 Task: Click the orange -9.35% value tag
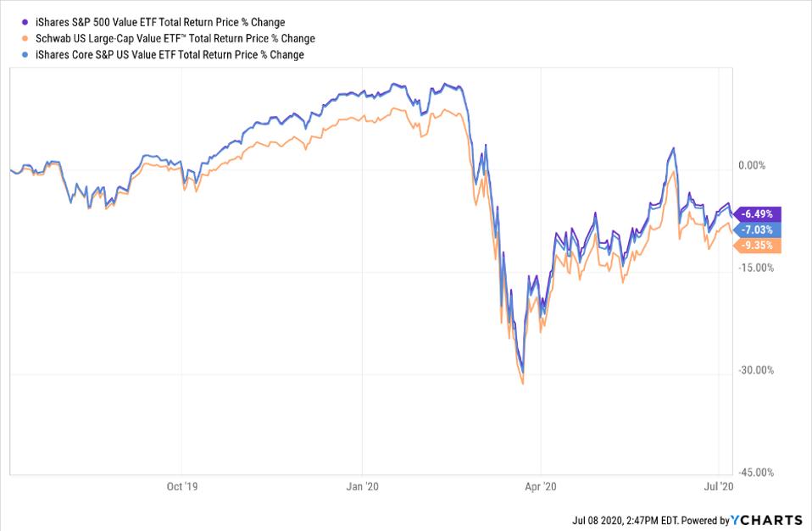point(760,246)
